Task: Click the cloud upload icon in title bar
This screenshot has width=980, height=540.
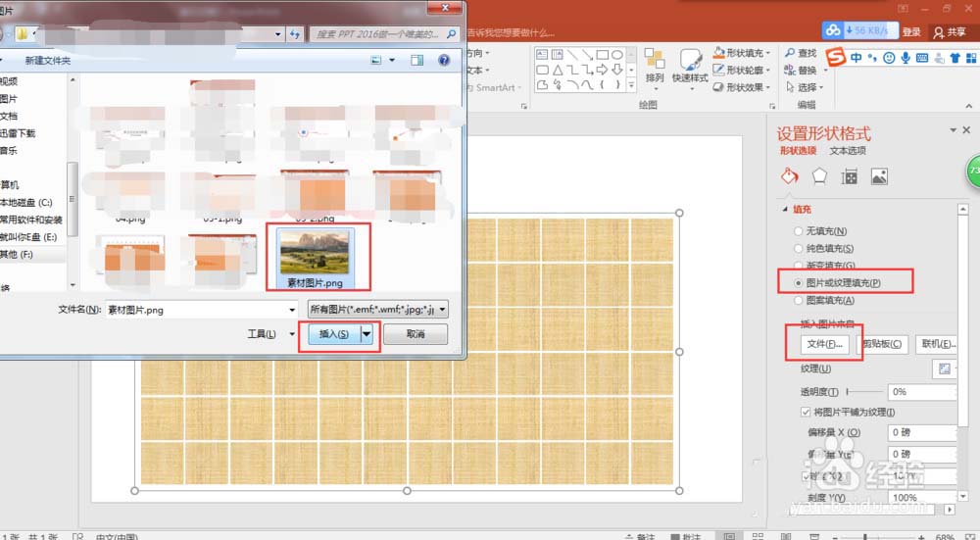Action: point(833,30)
